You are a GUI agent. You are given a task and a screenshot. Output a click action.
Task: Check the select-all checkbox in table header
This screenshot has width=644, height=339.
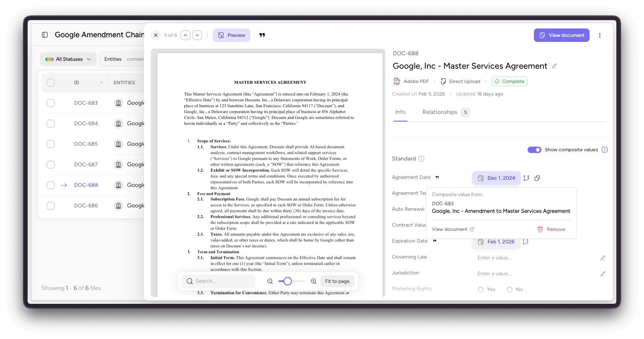click(x=51, y=83)
